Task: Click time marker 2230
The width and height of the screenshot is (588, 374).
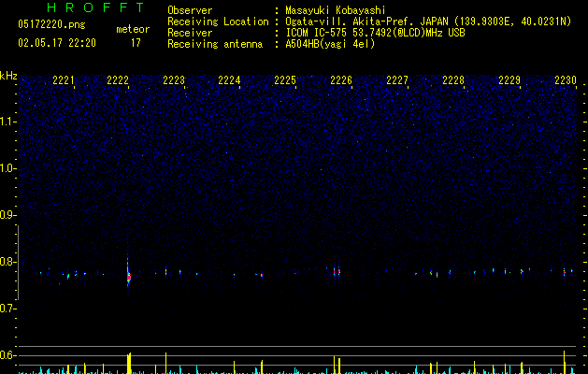Action: tap(566, 79)
